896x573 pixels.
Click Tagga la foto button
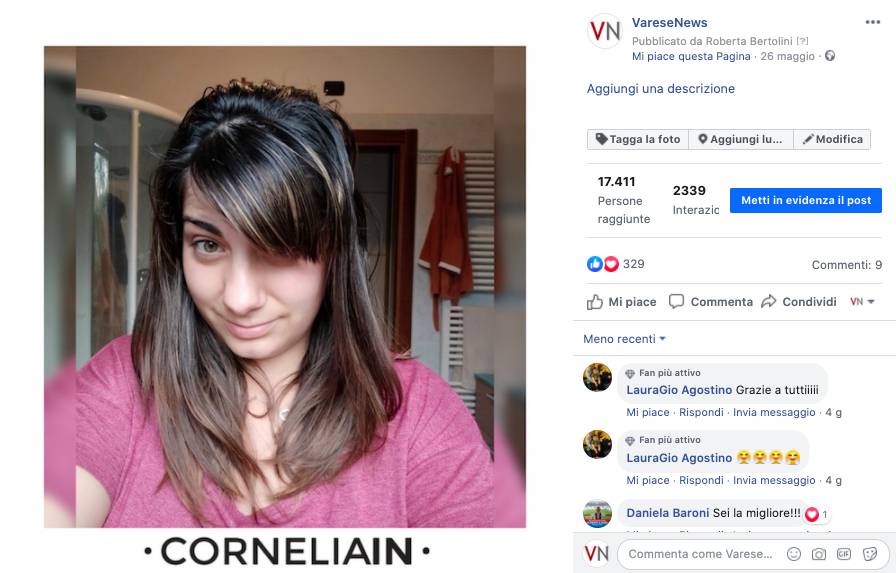click(x=638, y=139)
